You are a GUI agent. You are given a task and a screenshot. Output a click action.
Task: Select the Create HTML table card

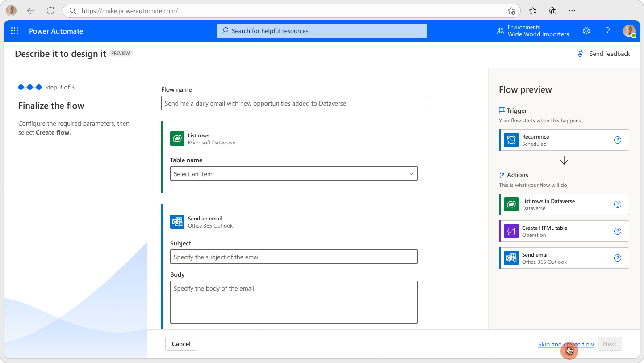(564, 231)
